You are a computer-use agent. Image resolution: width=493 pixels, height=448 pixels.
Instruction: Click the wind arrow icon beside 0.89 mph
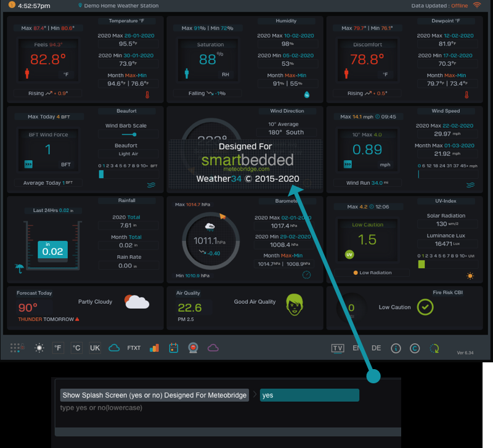[348, 164]
